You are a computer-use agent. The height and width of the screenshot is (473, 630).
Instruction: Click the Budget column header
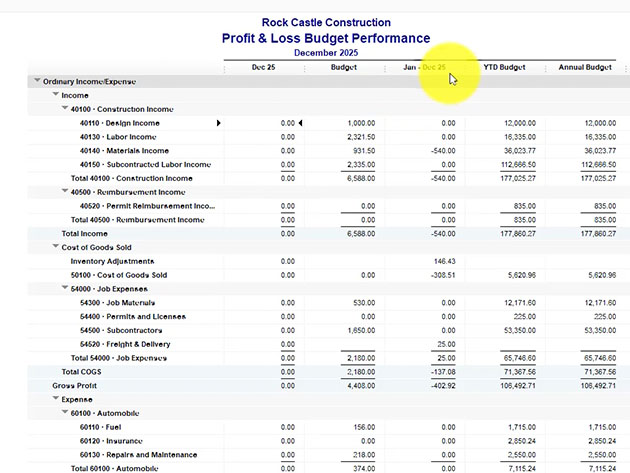tap(344, 68)
